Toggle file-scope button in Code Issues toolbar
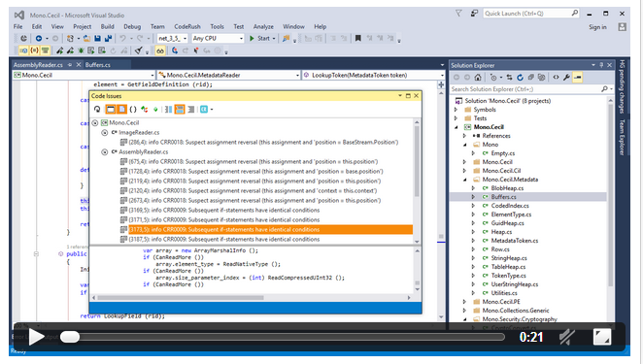Viewport: 643px width, 364px height. coord(121,109)
